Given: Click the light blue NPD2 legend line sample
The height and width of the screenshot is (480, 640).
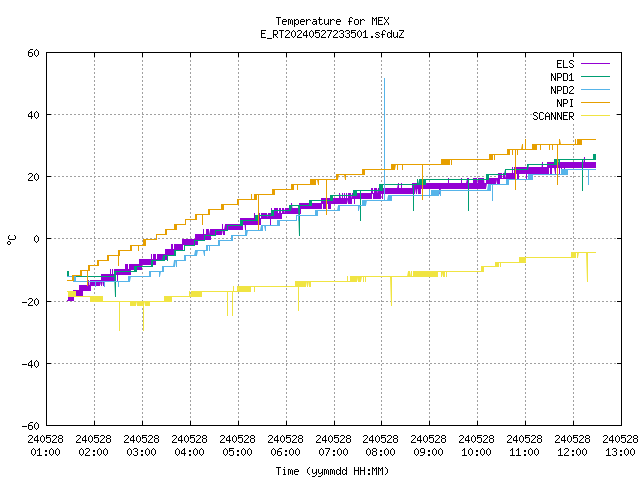Looking at the screenshot, I should pyautogui.click(x=595, y=90).
